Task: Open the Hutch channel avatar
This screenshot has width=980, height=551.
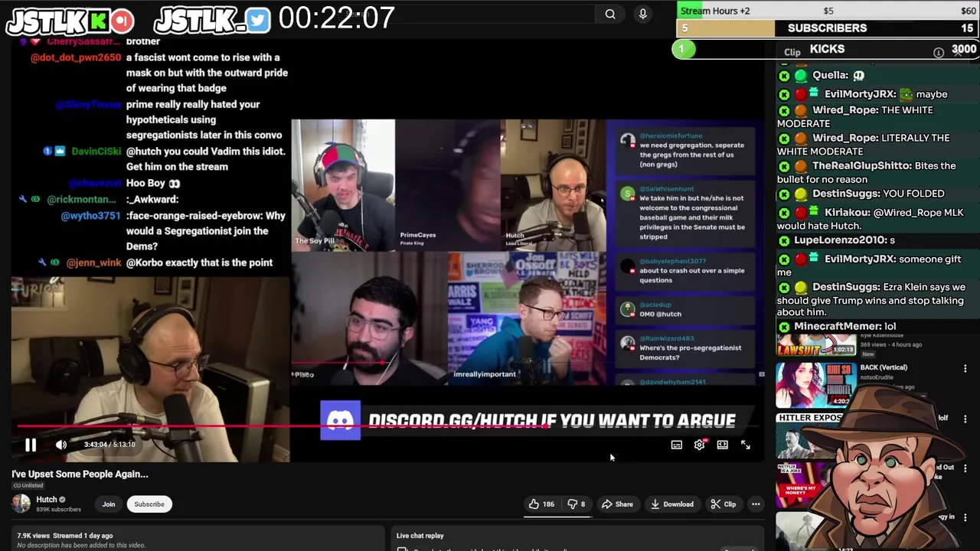Action: pos(21,504)
